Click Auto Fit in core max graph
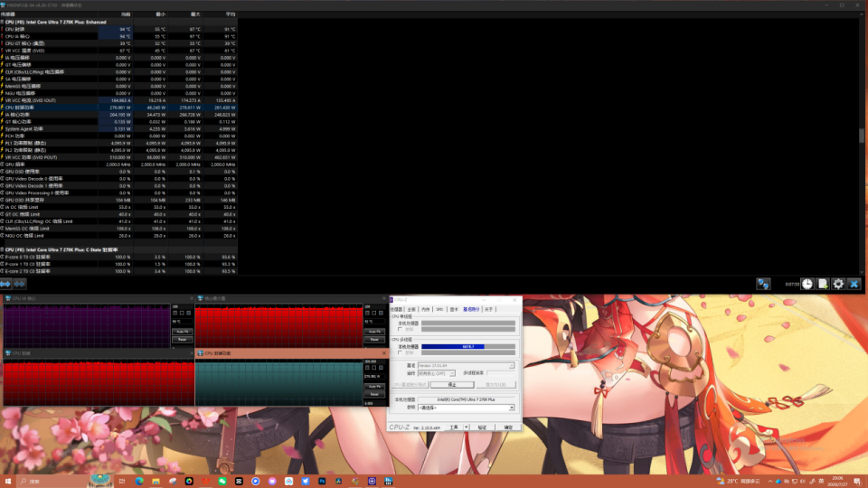 (374, 332)
